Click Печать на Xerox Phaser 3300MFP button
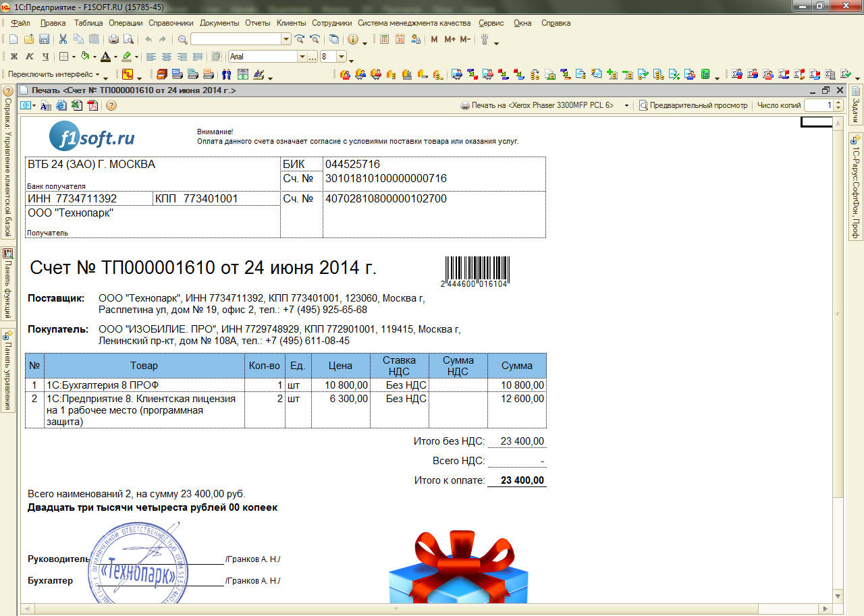This screenshot has height=616, width=864. coord(537,105)
